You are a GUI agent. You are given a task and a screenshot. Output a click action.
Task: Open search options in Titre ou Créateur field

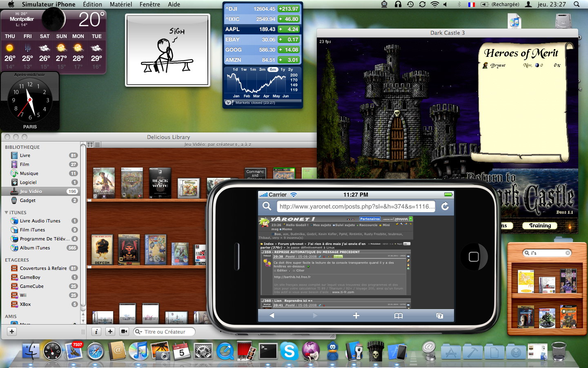tap(139, 332)
